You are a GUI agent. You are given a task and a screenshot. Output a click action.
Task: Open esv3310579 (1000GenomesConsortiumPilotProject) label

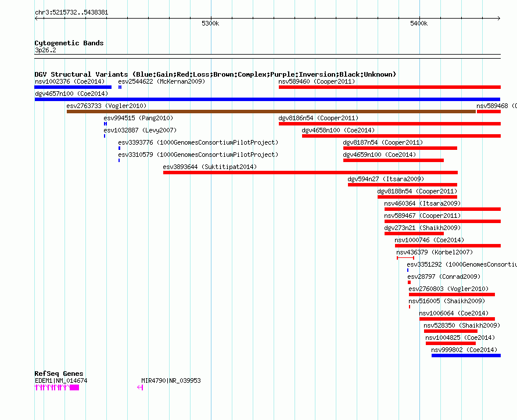198,155
